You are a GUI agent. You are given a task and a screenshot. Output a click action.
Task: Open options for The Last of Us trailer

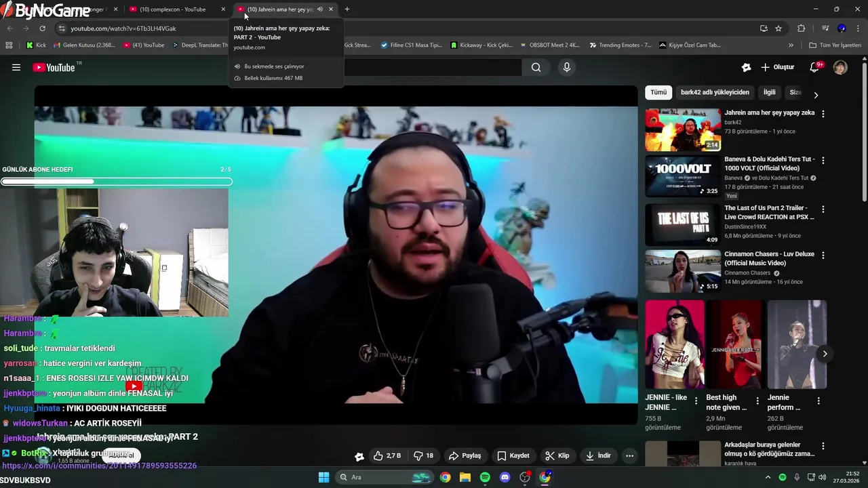(x=823, y=209)
